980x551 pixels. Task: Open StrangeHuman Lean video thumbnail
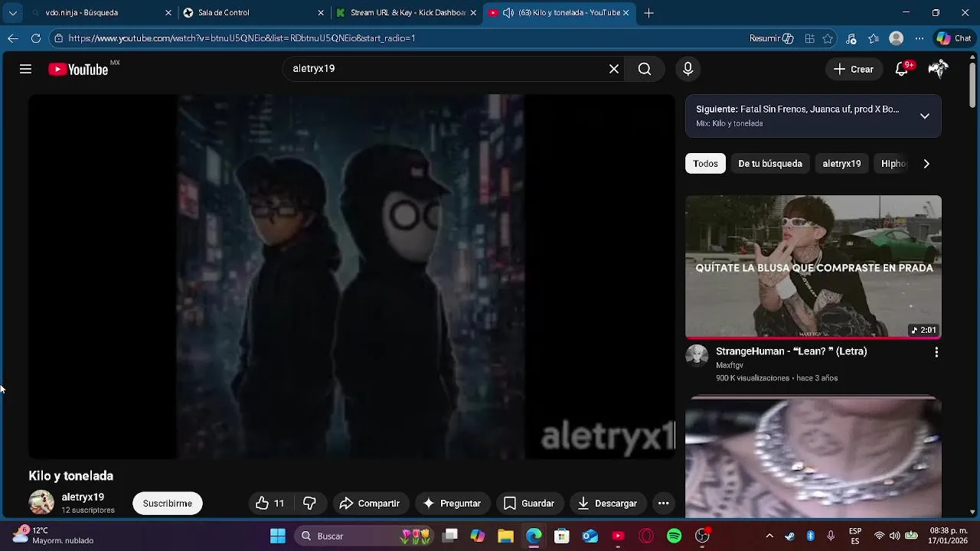[813, 266]
